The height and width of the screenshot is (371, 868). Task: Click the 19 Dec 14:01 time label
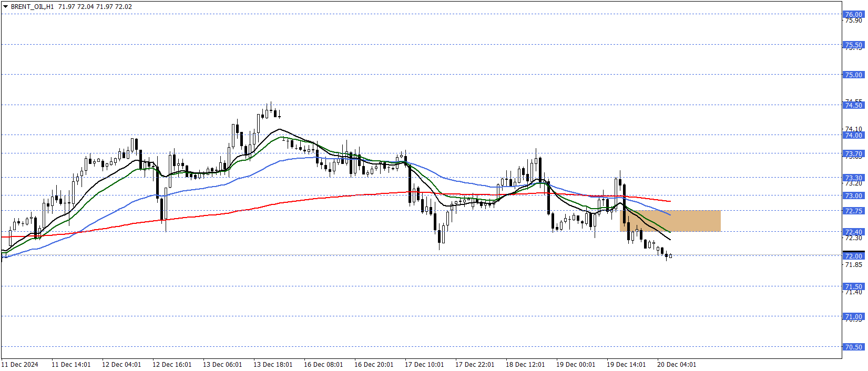coord(626,365)
